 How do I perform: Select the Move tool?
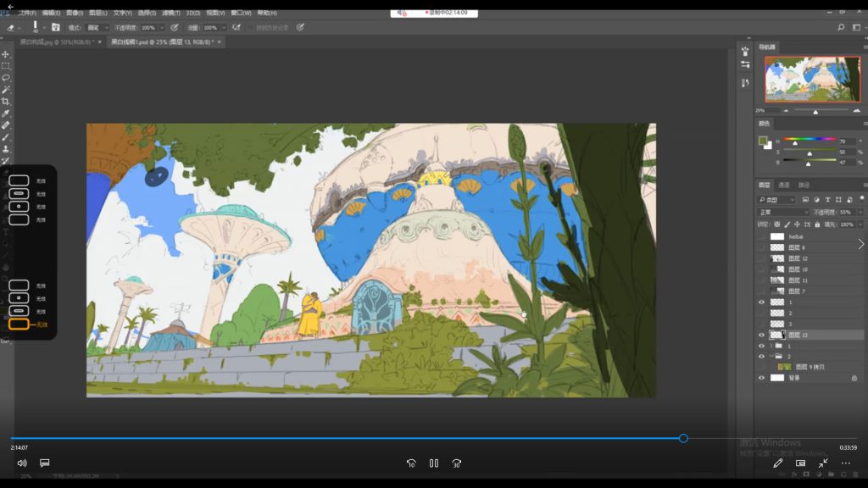click(6, 53)
